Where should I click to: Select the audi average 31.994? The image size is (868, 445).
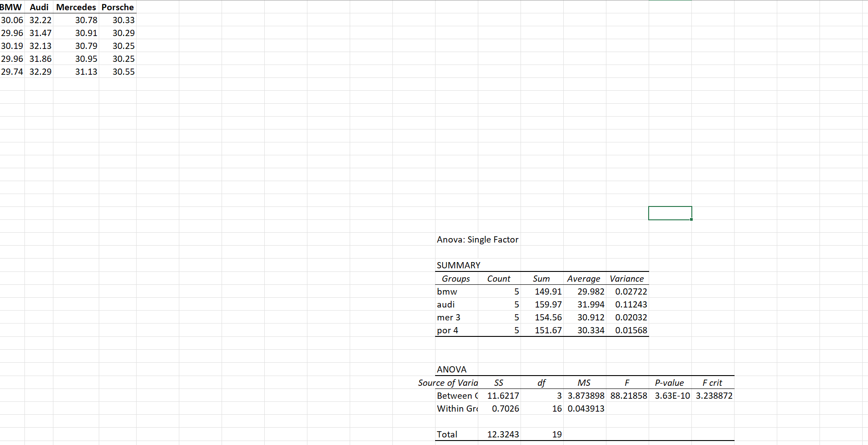coord(585,304)
